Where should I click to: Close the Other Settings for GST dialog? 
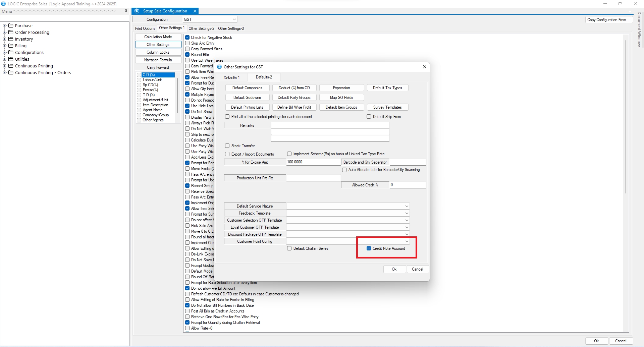click(424, 67)
